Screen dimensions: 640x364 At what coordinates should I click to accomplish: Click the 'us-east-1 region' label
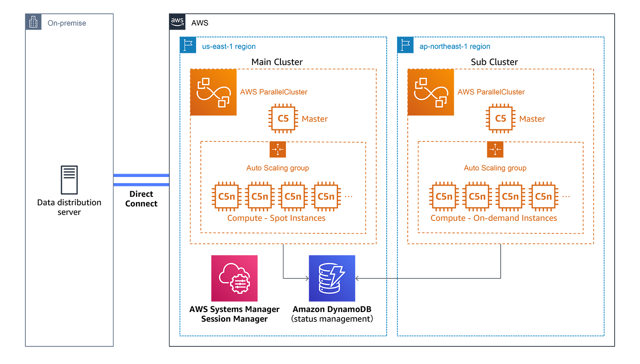point(229,46)
